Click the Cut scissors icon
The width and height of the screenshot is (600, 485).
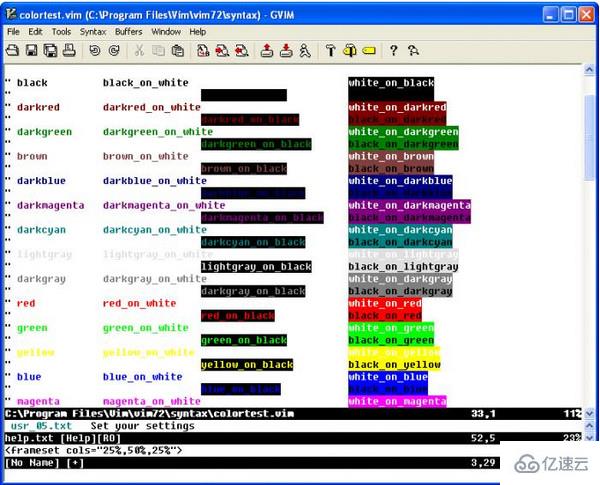click(139, 51)
